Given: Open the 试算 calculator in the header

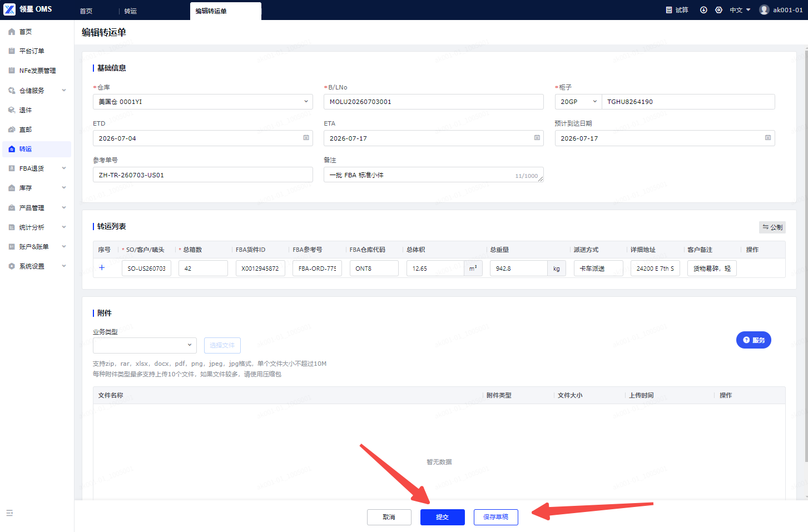Looking at the screenshot, I should (677, 10).
